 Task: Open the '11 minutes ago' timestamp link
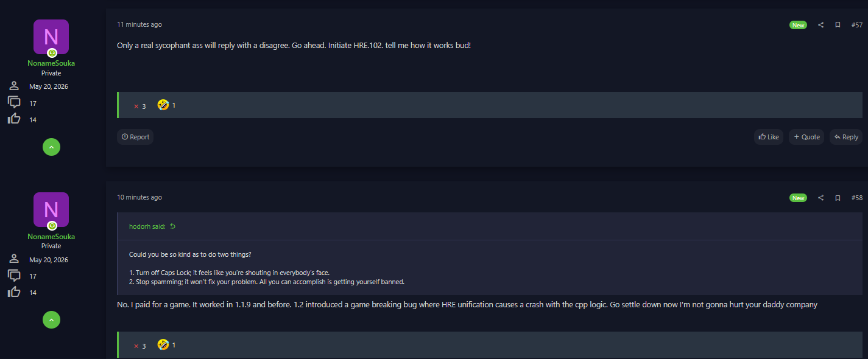point(139,24)
